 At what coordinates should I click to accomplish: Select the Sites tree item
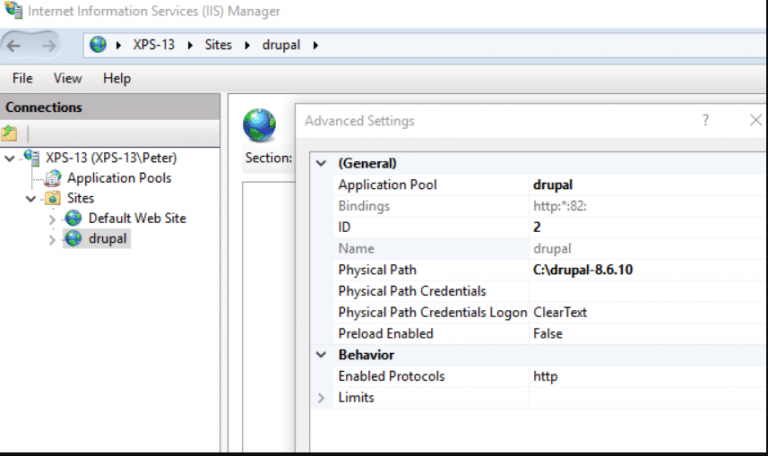80,198
